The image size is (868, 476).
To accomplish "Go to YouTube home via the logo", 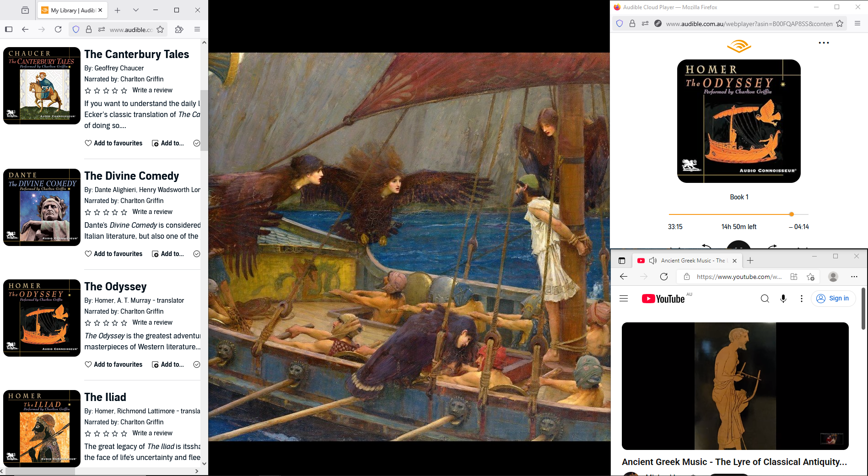I will click(663, 299).
